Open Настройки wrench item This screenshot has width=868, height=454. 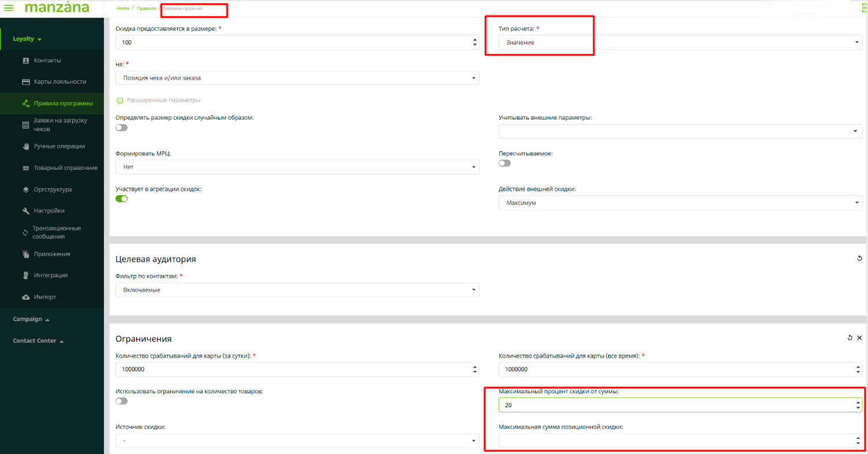[x=48, y=211]
